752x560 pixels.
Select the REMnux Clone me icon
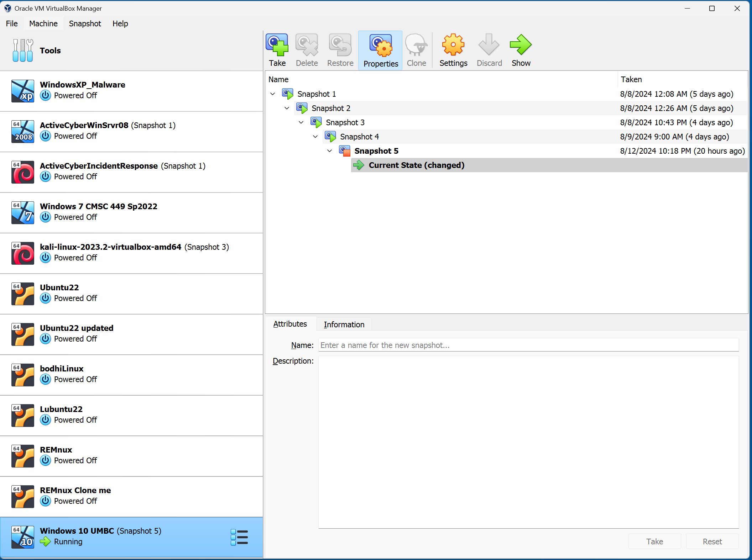click(23, 496)
